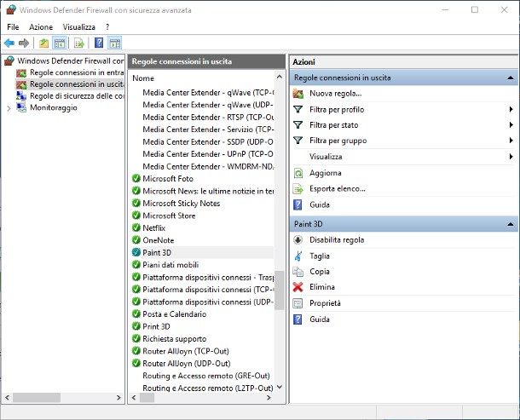Click the Proprietà icon
The height and width of the screenshot is (420, 520).
[x=298, y=303]
